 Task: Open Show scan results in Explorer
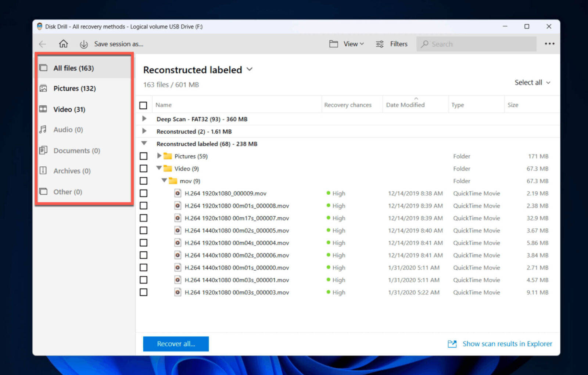(x=507, y=344)
